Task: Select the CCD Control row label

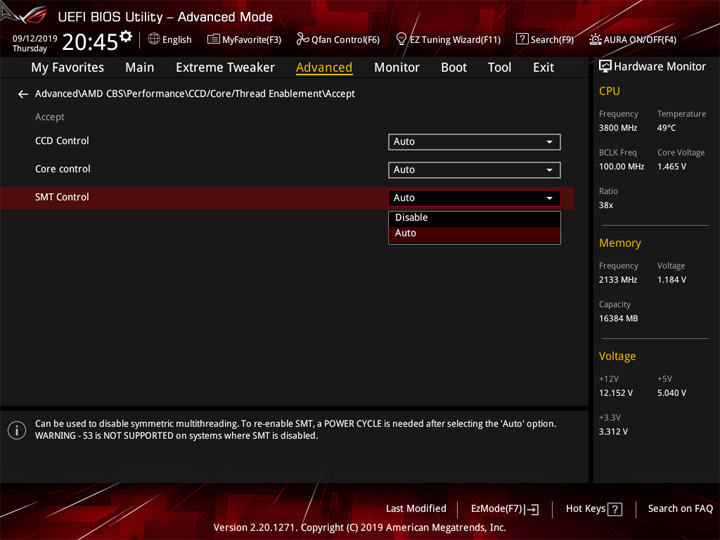Action: (x=62, y=141)
